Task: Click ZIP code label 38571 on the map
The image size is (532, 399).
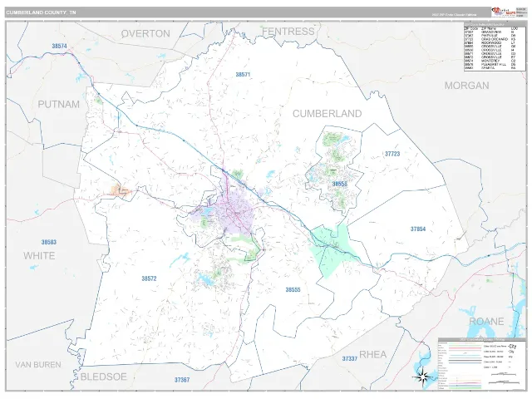Action: point(243,74)
